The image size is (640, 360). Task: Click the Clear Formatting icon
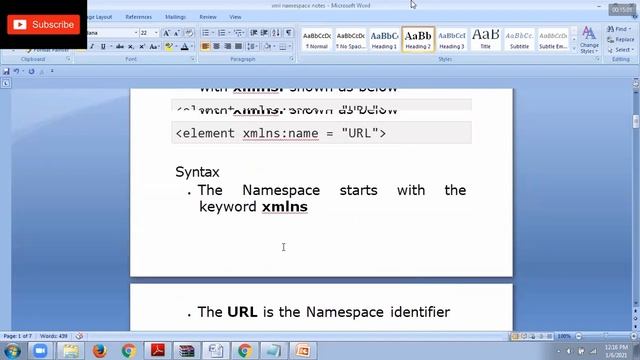[189, 33]
